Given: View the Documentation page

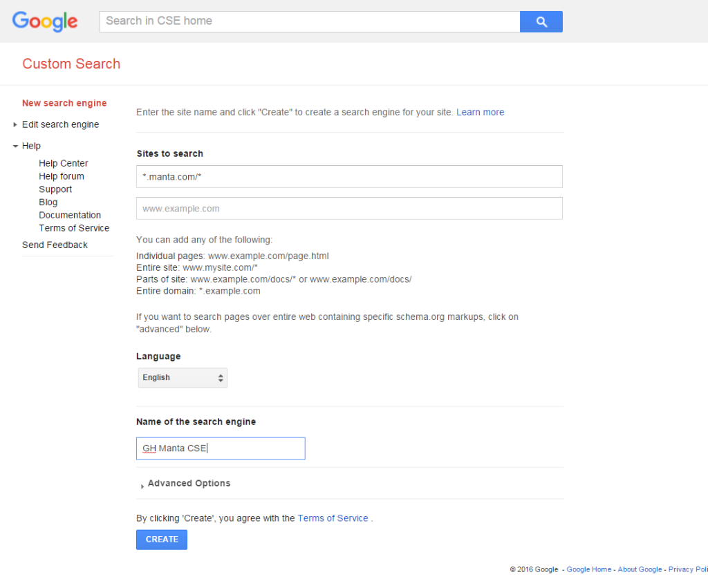Looking at the screenshot, I should (70, 215).
